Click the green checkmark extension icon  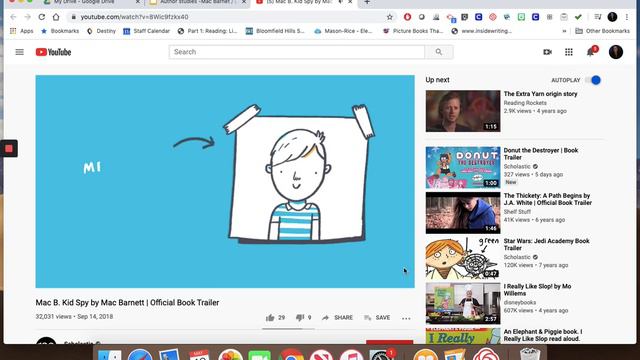(x=578, y=17)
